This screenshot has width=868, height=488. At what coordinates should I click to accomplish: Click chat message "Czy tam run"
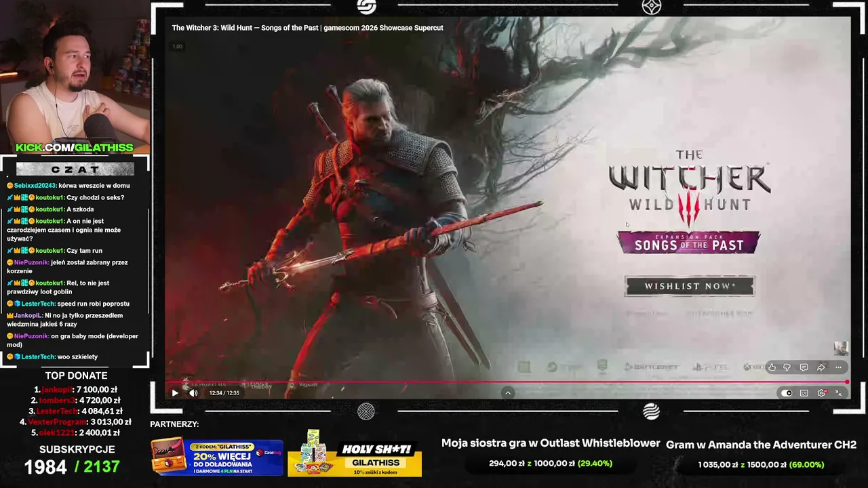click(x=84, y=251)
